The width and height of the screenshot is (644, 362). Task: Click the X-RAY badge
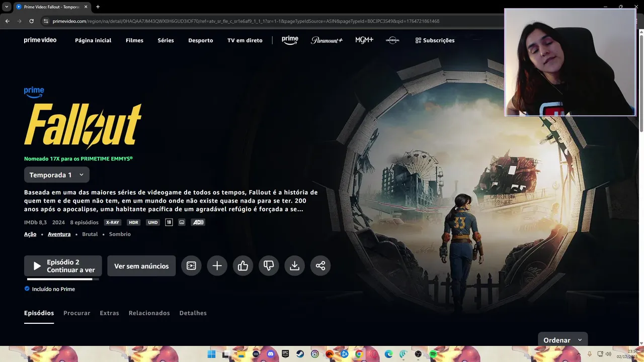pos(113,222)
